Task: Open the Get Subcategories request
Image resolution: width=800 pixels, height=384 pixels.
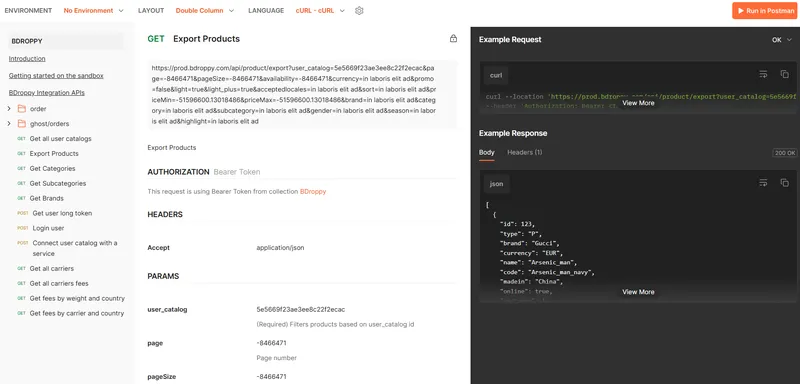Action: [58, 183]
